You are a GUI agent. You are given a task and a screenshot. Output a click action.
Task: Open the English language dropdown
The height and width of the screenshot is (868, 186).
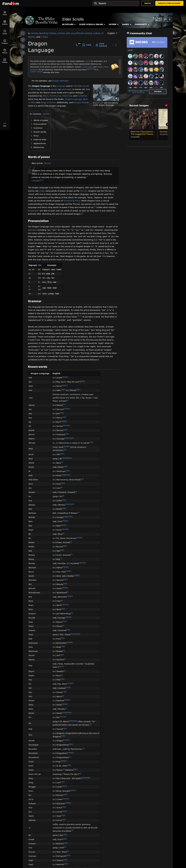click(112, 33)
